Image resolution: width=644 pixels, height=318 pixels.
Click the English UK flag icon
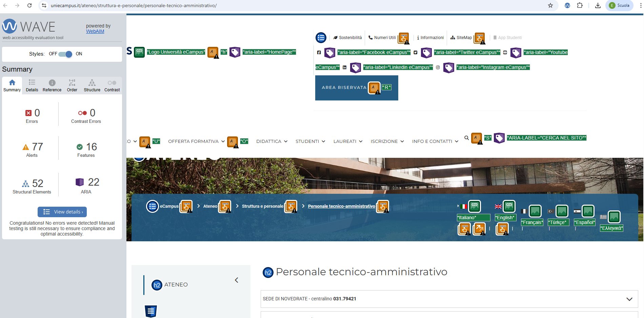click(498, 206)
